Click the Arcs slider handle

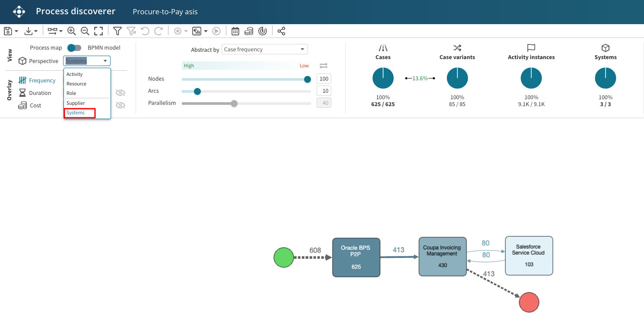point(197,91)
